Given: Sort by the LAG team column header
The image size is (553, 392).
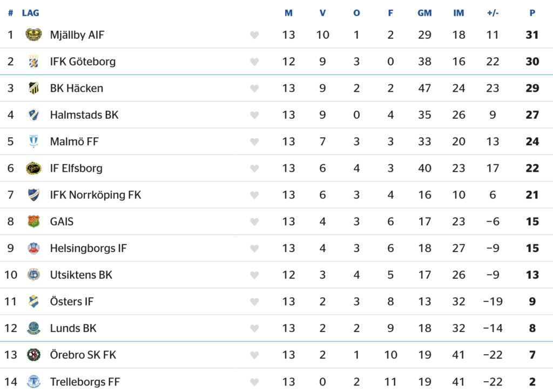Looking at the screenshot, I should (30, 13).
